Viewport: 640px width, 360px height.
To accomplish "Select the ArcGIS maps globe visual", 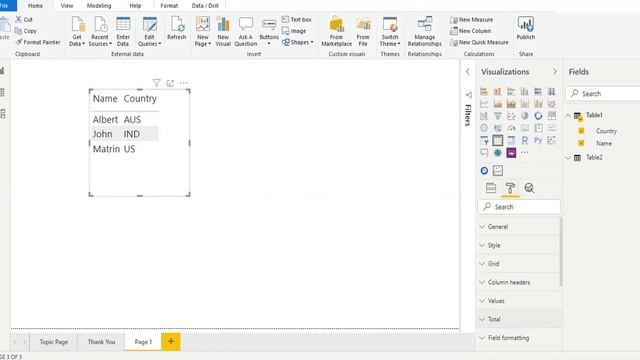I will pyautogui.click(x=497, y=153).
